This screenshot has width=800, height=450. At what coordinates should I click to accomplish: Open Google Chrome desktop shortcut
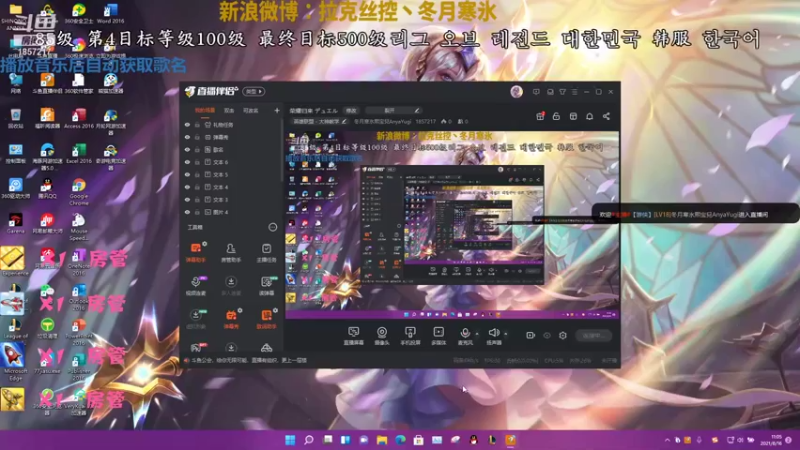pos(79,192)
